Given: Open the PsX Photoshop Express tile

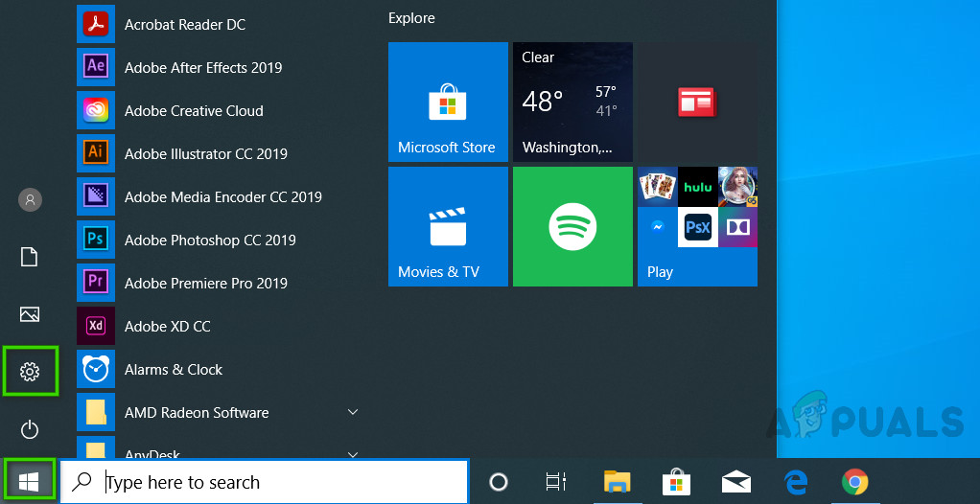Looking at the screenshot, I should (x=697, y=227).
